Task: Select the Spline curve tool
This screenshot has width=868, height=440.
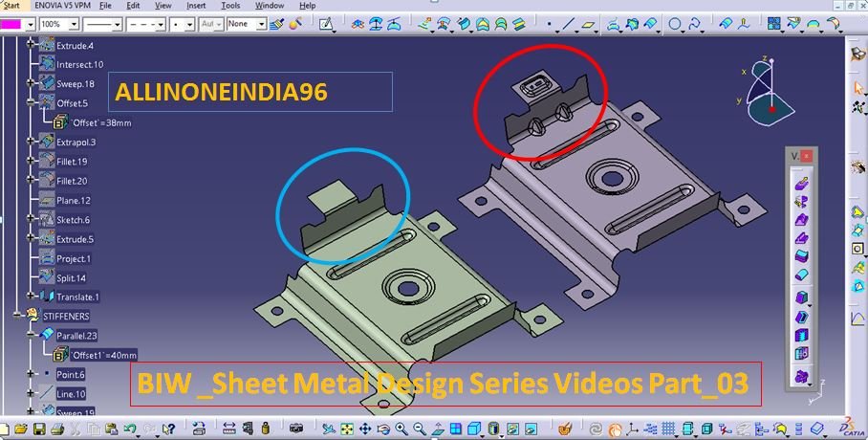Action: [x=694, y=24]
